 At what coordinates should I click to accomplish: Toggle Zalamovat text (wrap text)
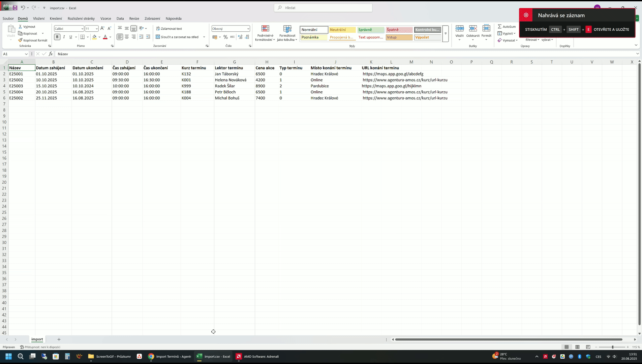coord(169,29)
